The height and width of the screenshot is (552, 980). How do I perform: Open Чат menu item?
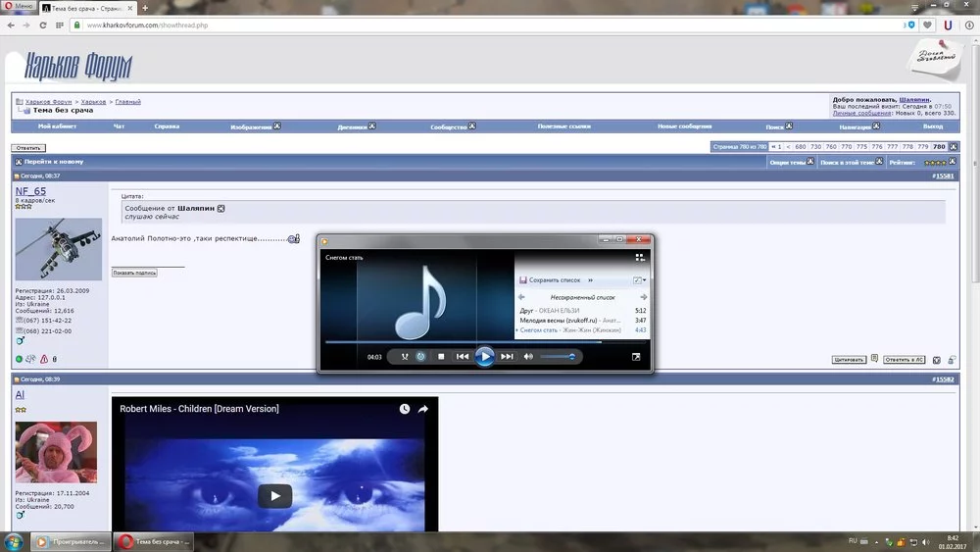click(119, 126)
